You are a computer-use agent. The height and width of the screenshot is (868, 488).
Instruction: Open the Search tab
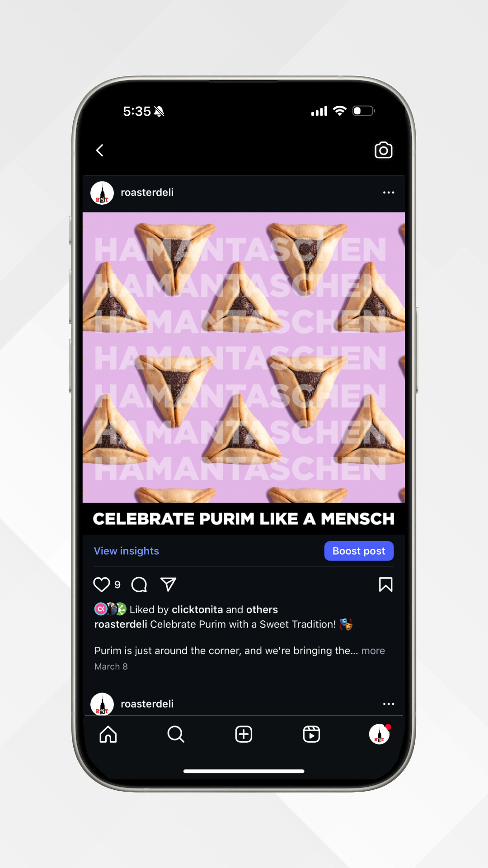176,734
